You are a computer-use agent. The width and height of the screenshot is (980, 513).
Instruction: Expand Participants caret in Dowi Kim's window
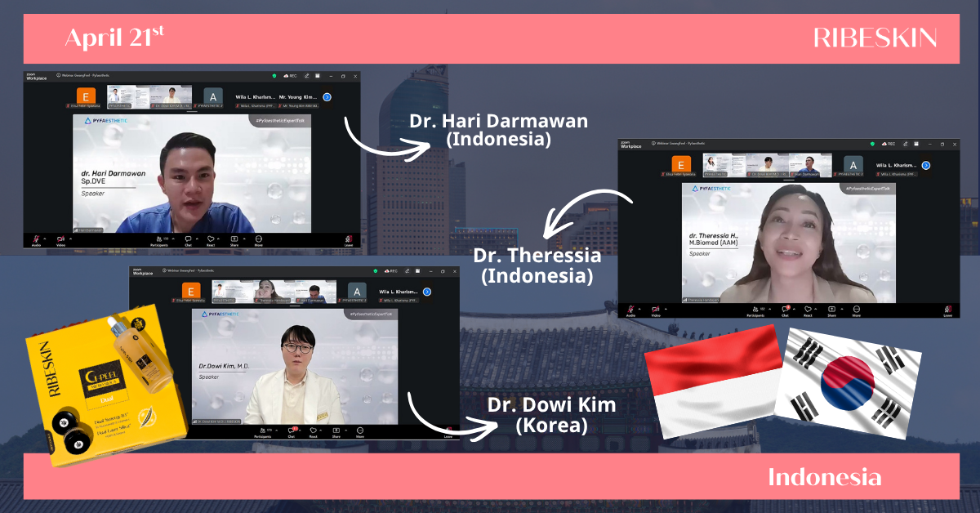point(278,430)
